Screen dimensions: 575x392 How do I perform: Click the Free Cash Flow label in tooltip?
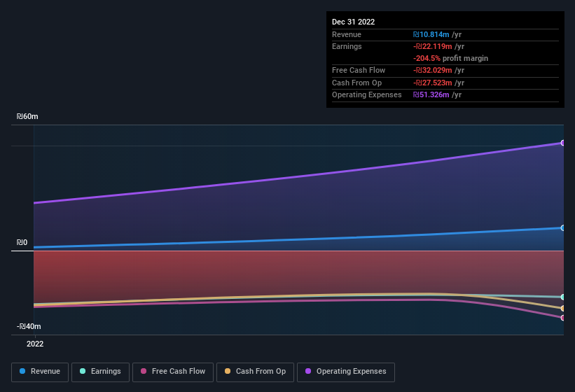click(359, 70)
